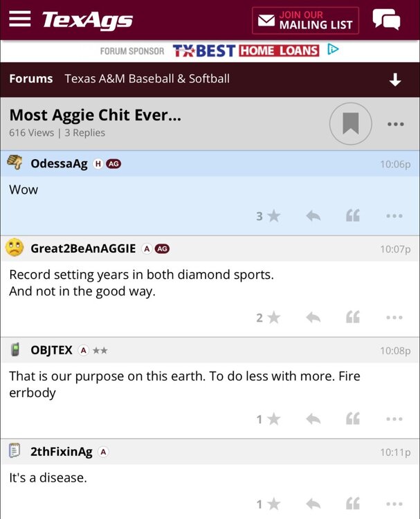Viewport: 420px width, 519px height.
Task: Quote OBJTEX's post
Action: (353, 419)
